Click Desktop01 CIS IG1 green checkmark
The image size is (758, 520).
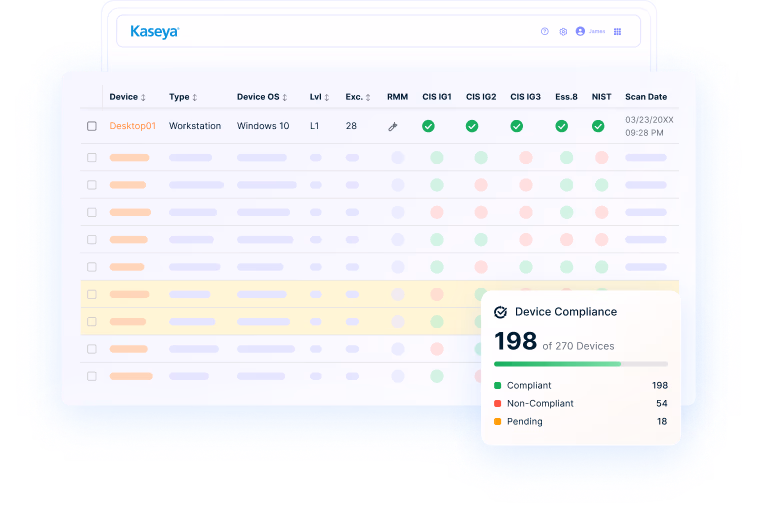(x=428, y=126)
